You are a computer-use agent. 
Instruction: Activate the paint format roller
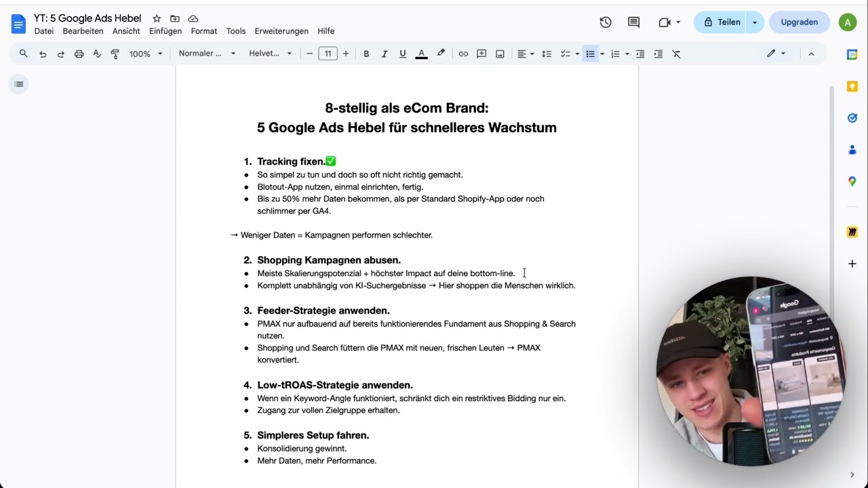coord(115,54)
